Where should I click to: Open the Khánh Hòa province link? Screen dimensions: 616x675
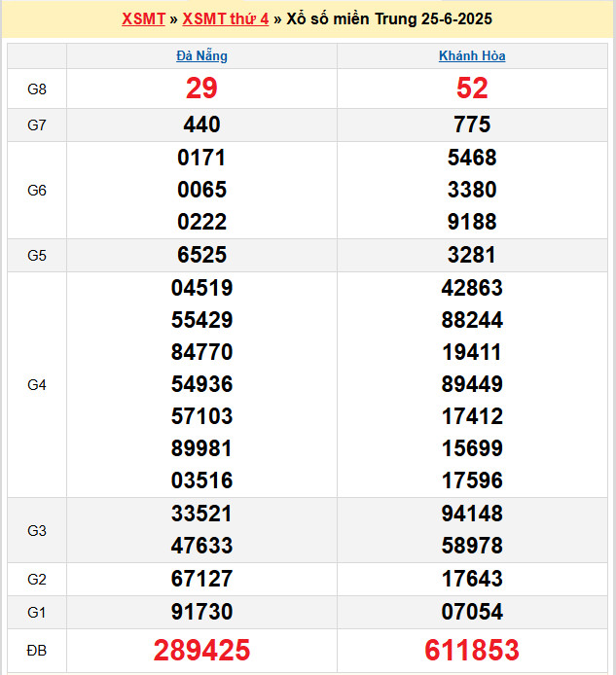pyautogui.click(x=472, y=56)
